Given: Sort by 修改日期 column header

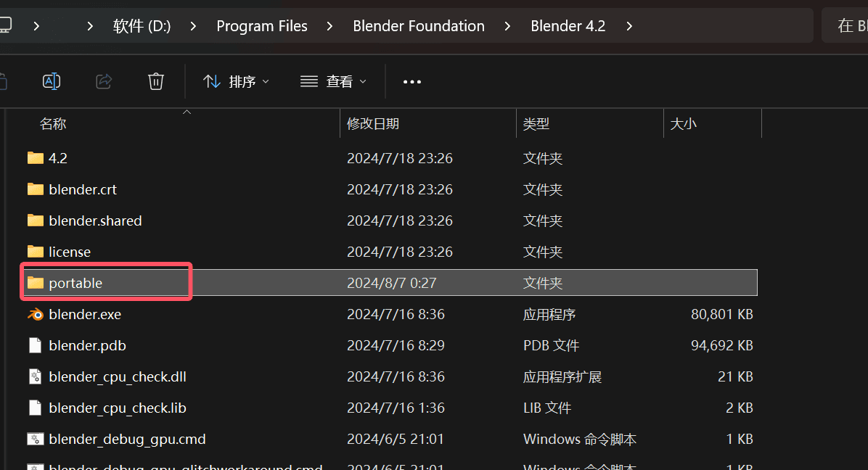Looking at the screenshot, I should (x=373, y=124).
